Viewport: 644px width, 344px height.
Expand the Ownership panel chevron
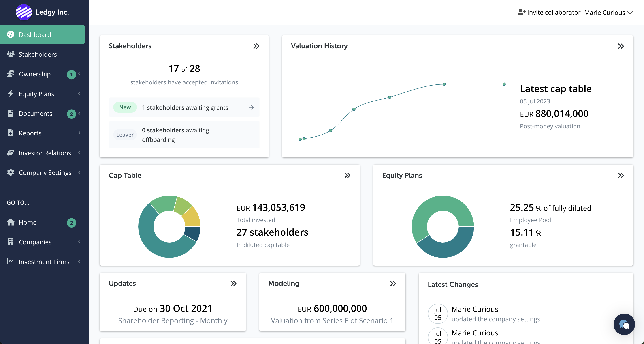[81, 74]
